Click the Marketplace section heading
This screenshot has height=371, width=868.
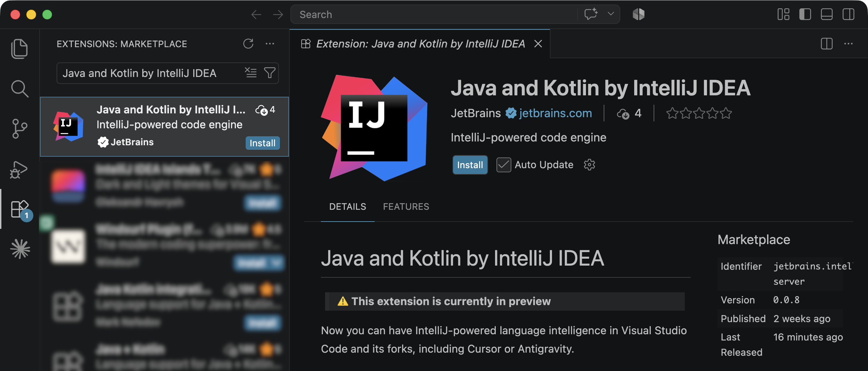(754, 240)
